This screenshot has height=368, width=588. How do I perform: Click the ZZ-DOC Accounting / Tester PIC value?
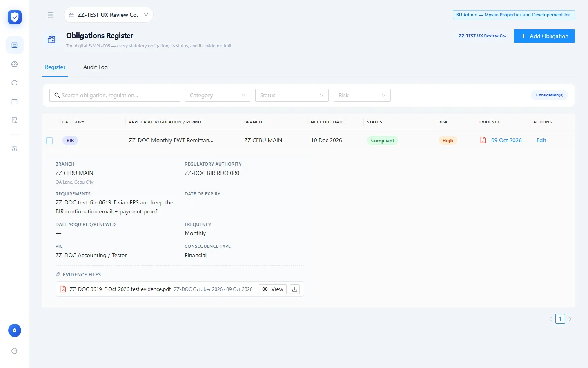[91, 255]
